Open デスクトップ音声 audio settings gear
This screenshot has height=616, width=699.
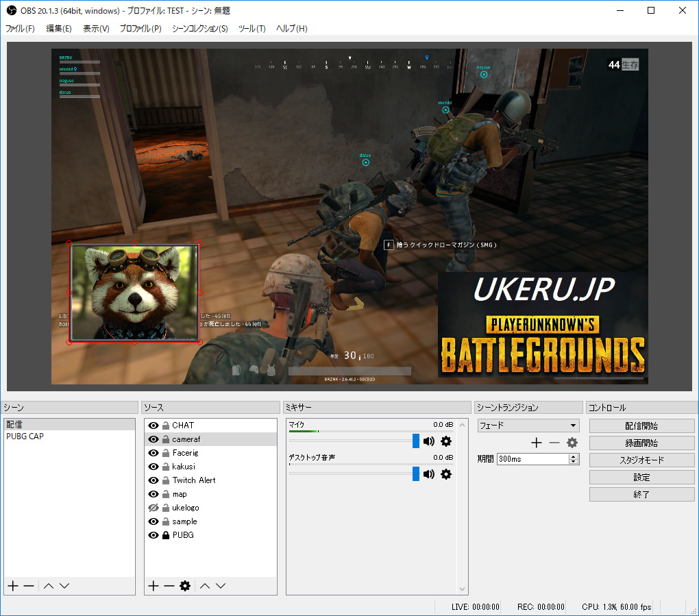click(x=446, y=474)
